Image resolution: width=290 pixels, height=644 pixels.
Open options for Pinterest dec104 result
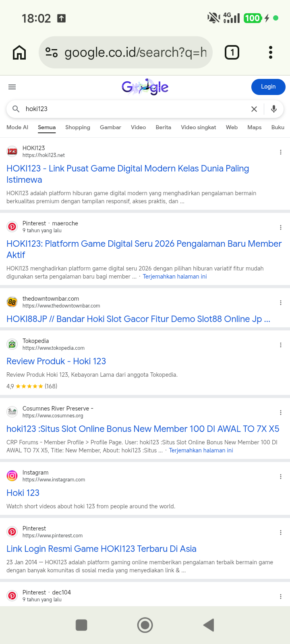tap(281, 597)
